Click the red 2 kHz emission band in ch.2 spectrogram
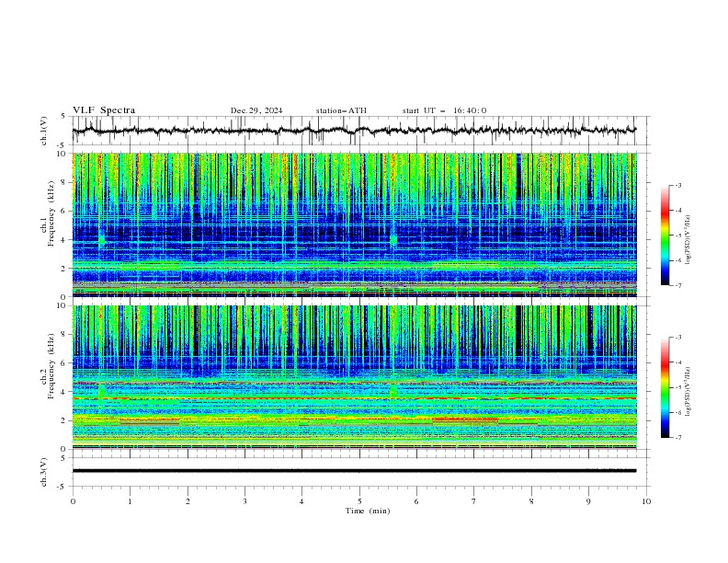The width and height of the screenshot is (728, 563). (465, 419)
